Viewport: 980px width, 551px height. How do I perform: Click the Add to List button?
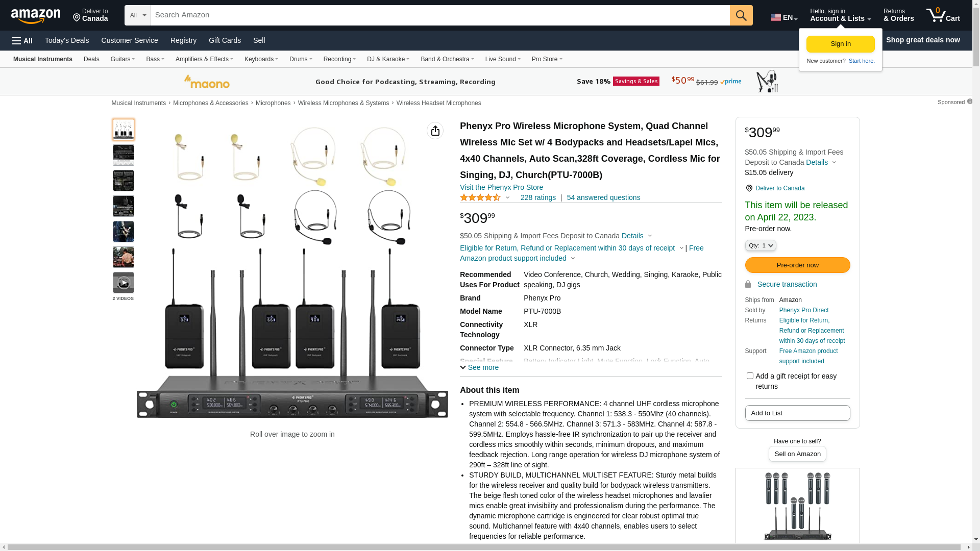coord(797,413)
